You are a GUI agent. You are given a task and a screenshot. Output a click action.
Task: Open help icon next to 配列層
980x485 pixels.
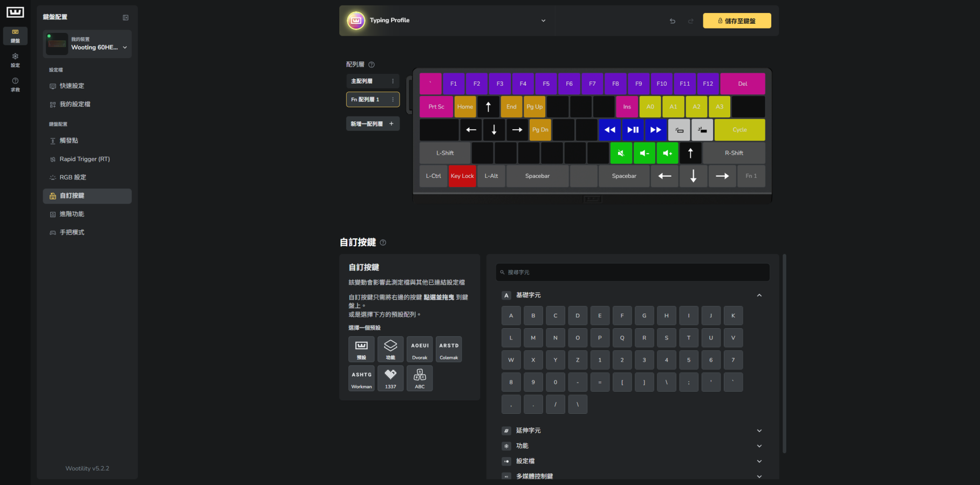(x=372, y=65)
